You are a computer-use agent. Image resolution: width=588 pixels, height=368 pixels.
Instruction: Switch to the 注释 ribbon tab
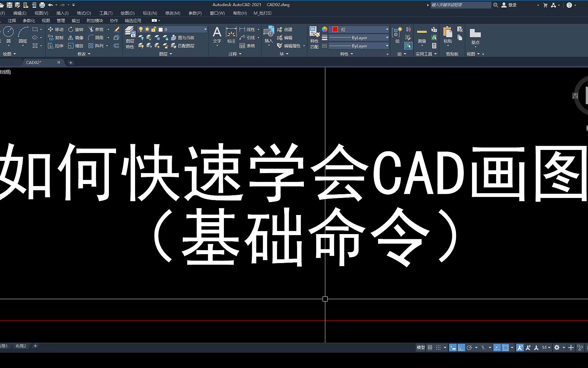12,20
